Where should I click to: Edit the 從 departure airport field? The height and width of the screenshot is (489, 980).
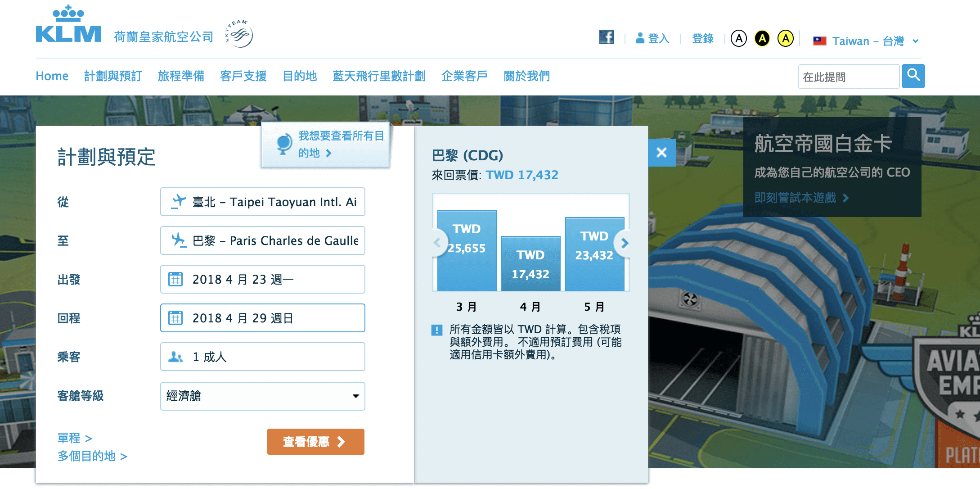(263, 202)
